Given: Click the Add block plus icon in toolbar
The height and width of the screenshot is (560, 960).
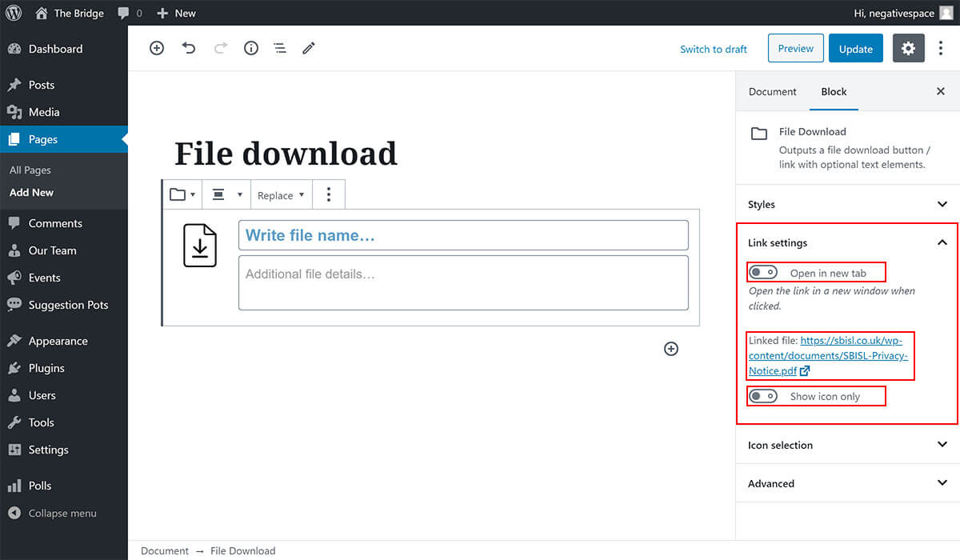Looking at the screenshot, I should click(157, 48).
